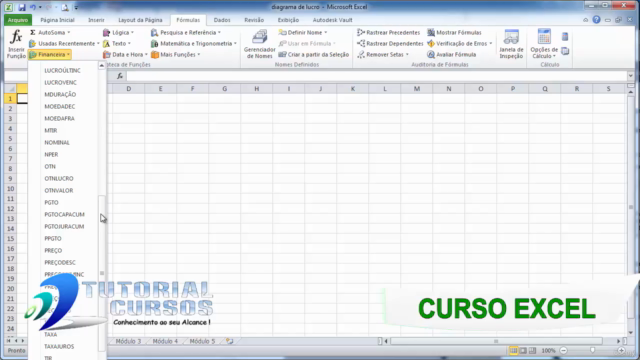Open the Módulo 5 sheet
The height and width of the screenshot is (360, 640).
point(202,341)
